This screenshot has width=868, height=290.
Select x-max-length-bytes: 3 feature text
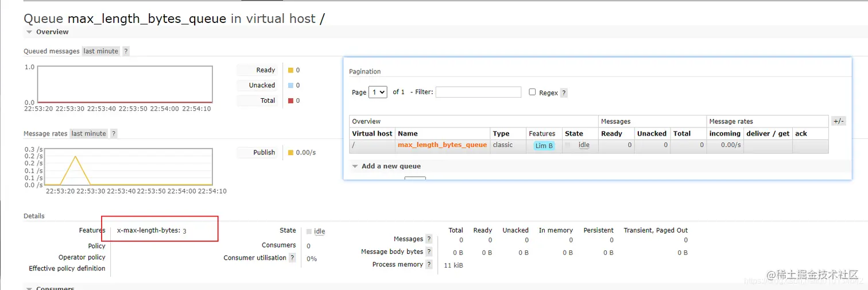(x=152, y=231)
